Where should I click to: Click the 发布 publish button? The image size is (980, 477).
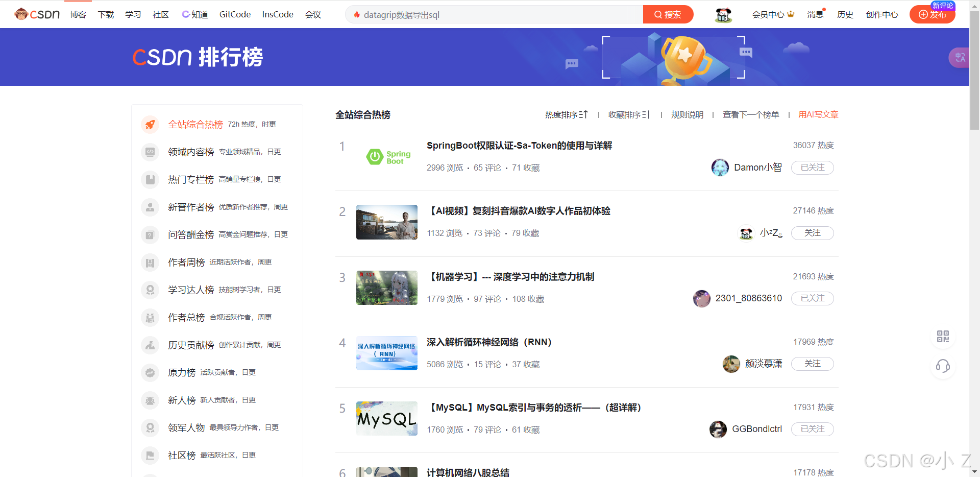pyautogui.click(x=933, y=14)
